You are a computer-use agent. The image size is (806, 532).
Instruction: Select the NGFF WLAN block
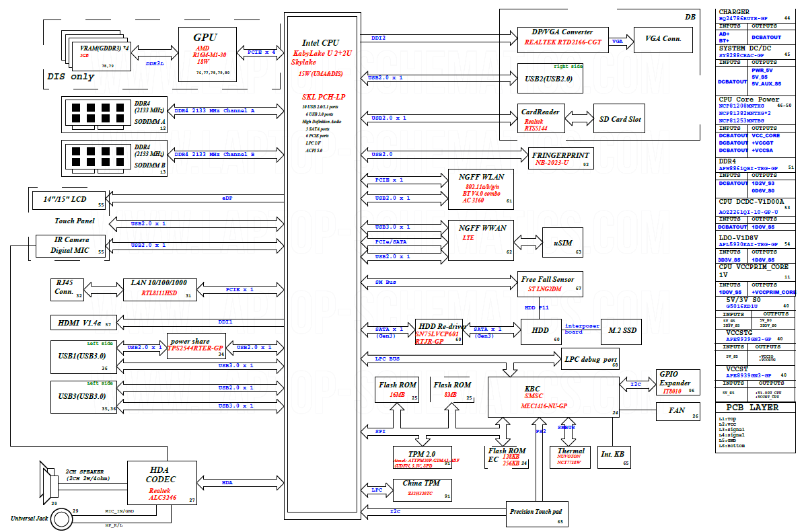point(480,189)
